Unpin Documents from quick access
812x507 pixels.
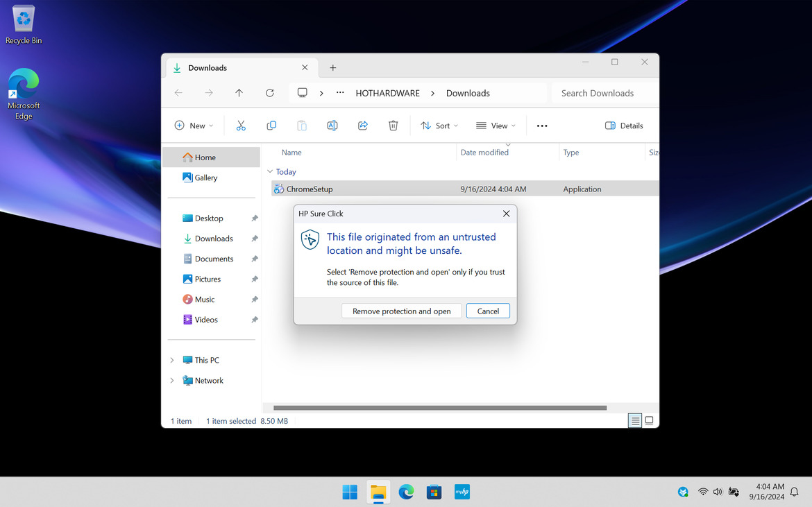[x=255, y=259]
